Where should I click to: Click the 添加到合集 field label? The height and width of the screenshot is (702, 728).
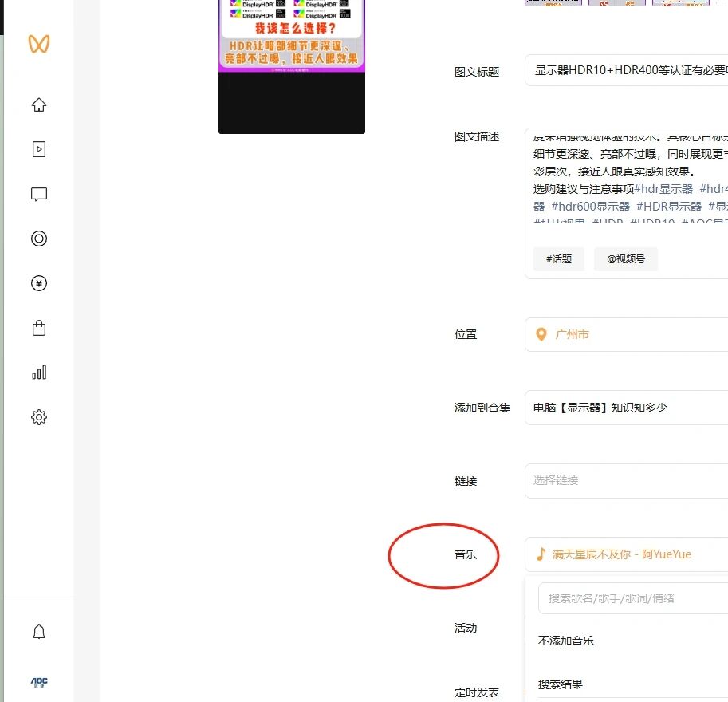coord(482,408)
